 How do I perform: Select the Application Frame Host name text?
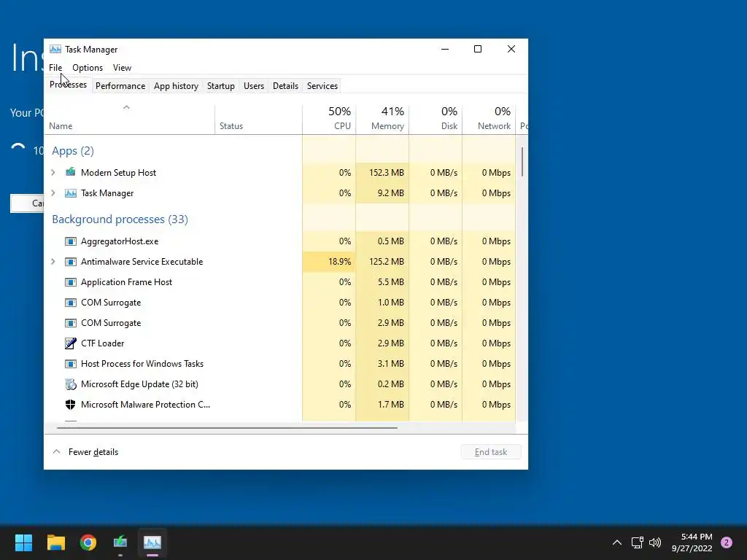click(x=127, y=282)
